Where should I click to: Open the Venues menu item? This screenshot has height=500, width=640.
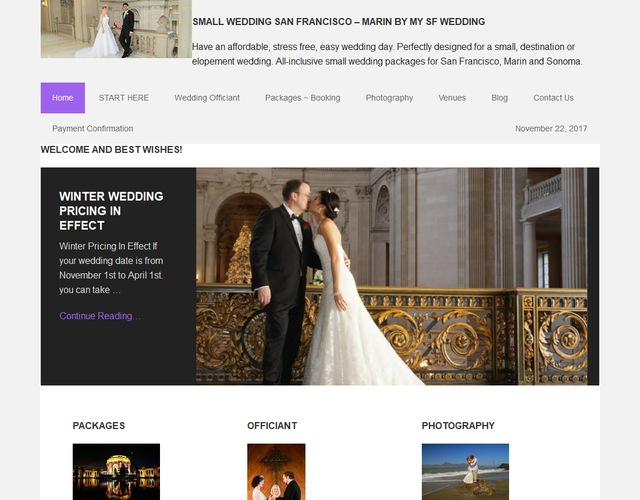(452, 98)
